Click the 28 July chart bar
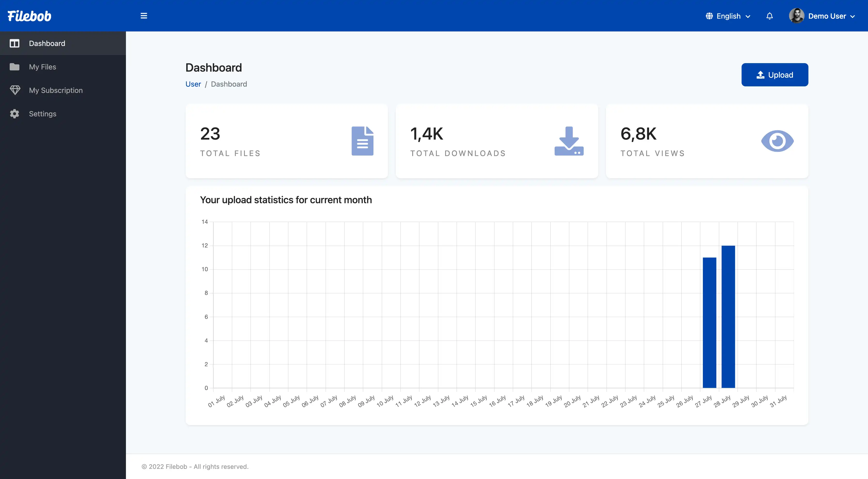 [x=728, y=316]
